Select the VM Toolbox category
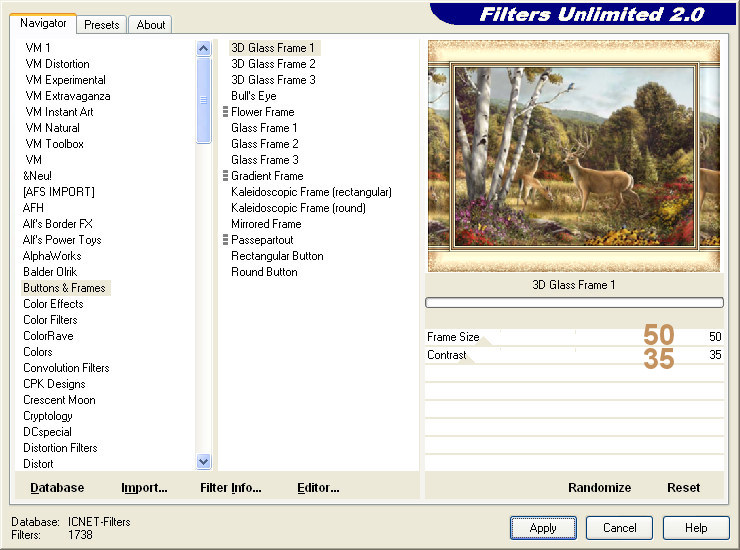Screen dimensions: 740x550 point(55,144)
